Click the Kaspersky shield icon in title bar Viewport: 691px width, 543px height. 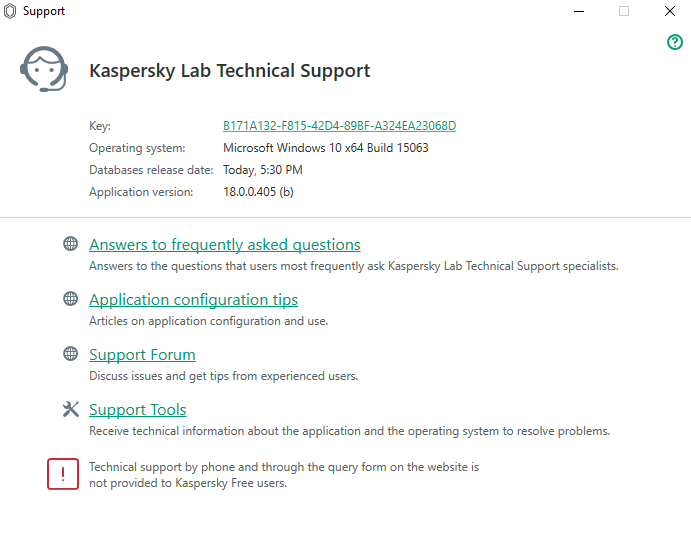[x=10, y=11]
